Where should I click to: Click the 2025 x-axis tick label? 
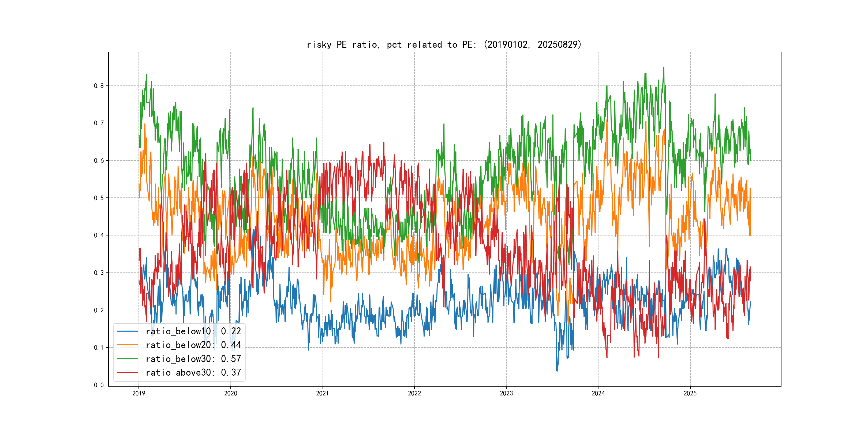(690, 393)
